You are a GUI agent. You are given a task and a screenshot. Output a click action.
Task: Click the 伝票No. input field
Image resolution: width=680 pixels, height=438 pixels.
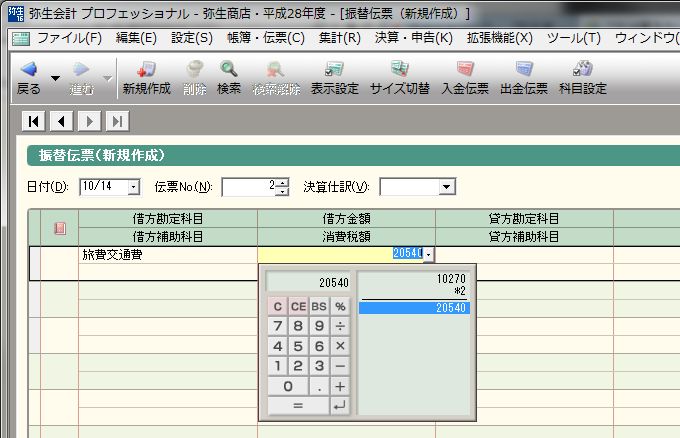249,187
